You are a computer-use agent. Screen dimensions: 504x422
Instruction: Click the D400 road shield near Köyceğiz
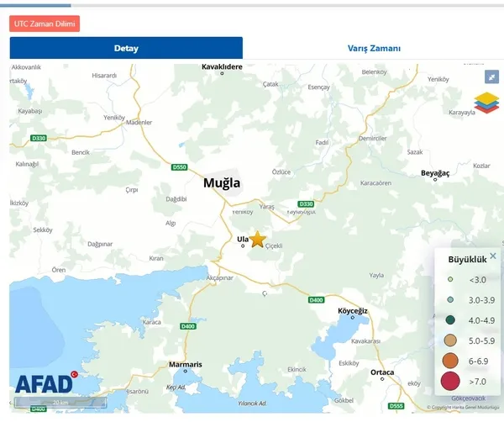coord(317,300)
